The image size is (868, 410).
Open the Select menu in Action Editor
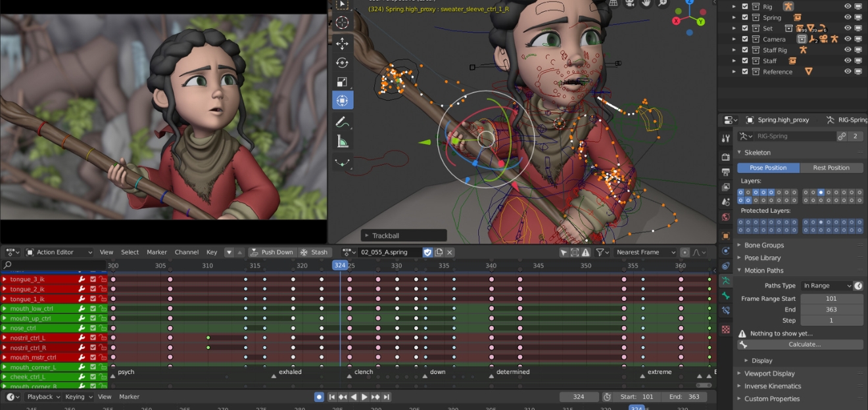(130, 252)
